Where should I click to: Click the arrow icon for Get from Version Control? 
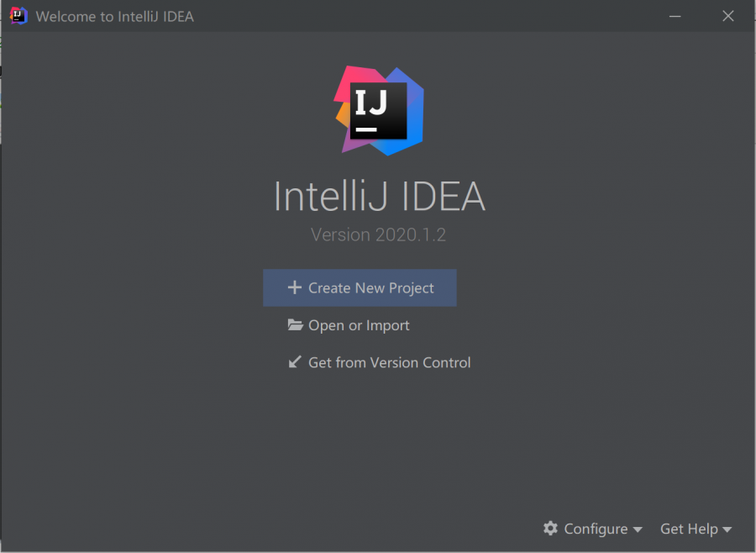[x=295, y=362]
